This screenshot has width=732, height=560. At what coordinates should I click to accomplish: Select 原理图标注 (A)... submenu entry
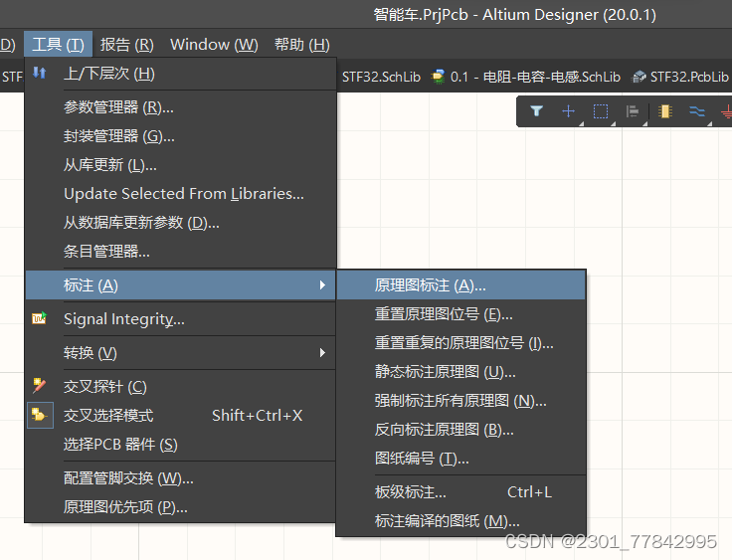pos(460,284)
